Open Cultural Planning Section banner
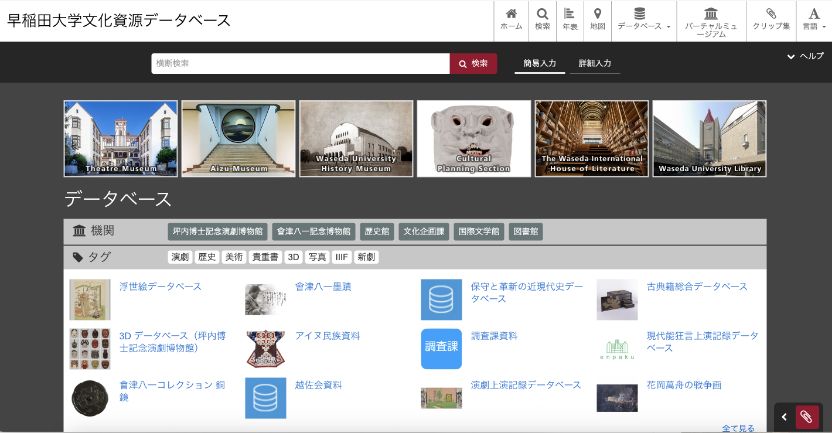 pyautogui.click(x=474, y=138)
